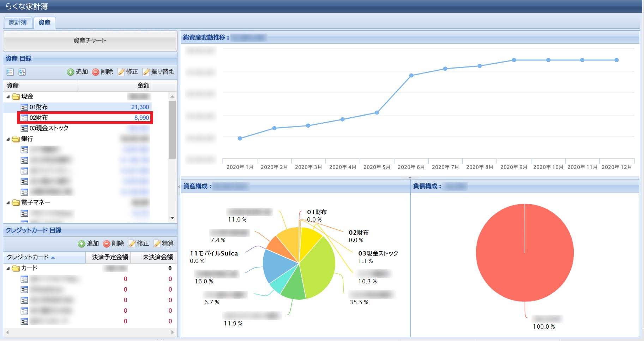
Task: Click the 01財布 account icon
Action: [24, 107]
